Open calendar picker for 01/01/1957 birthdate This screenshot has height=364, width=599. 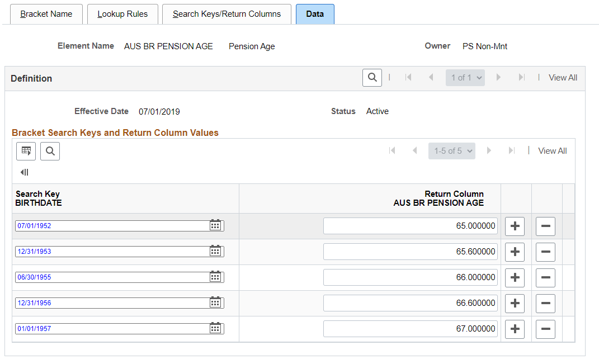tap(215, 328)
